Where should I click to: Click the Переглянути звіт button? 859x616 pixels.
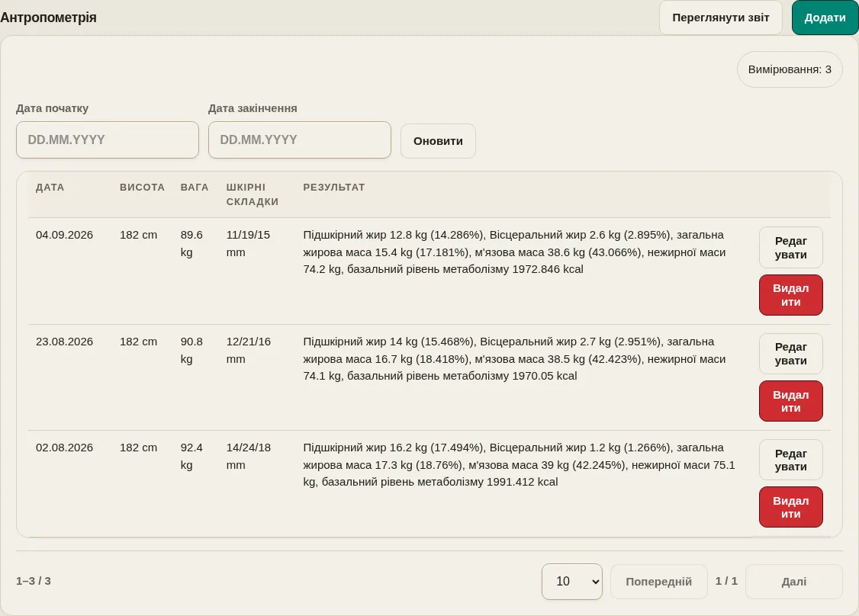click(720, 18)
